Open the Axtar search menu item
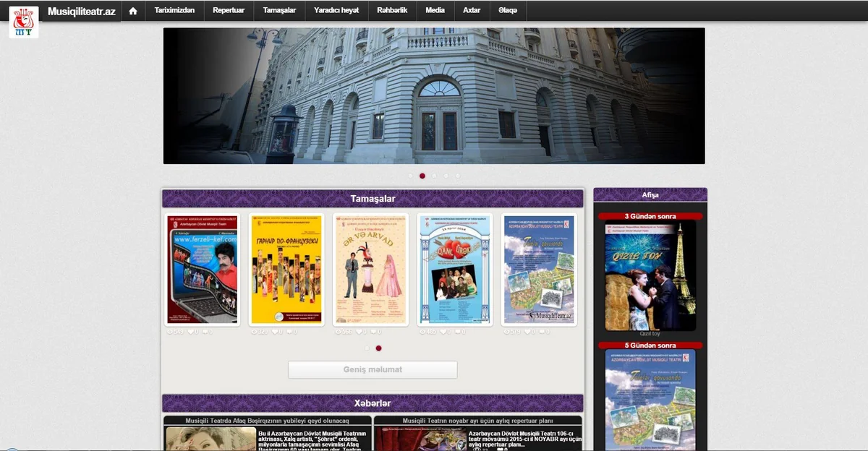Screen dimensions: 868x451 (x=472, y=11)
